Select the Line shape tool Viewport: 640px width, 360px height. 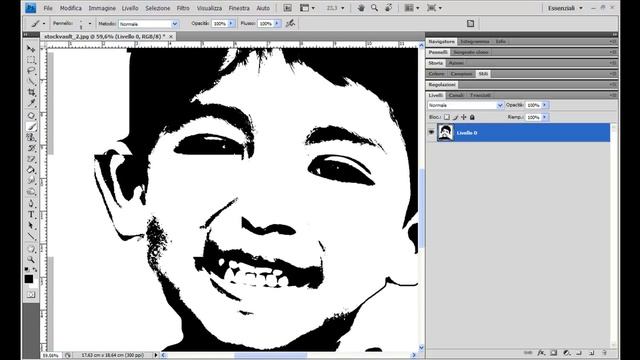31,236
